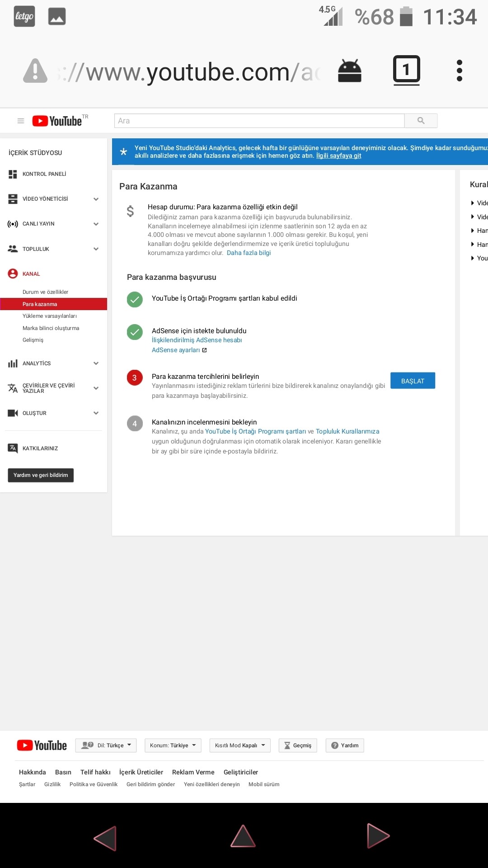Image resolution: width=488 pixels, height=868 pixels.
Task: Open Marka bilinci oluşturma submenu item
Action: (x=51, y=328)
